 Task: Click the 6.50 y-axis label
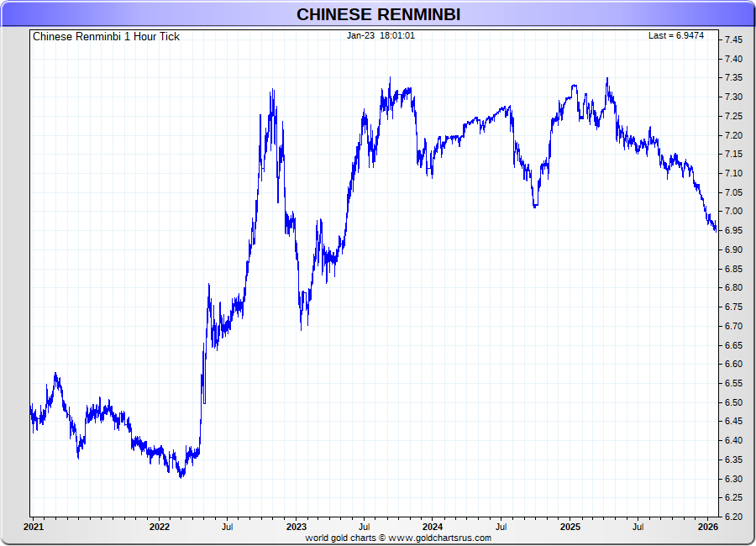[733, 402]
